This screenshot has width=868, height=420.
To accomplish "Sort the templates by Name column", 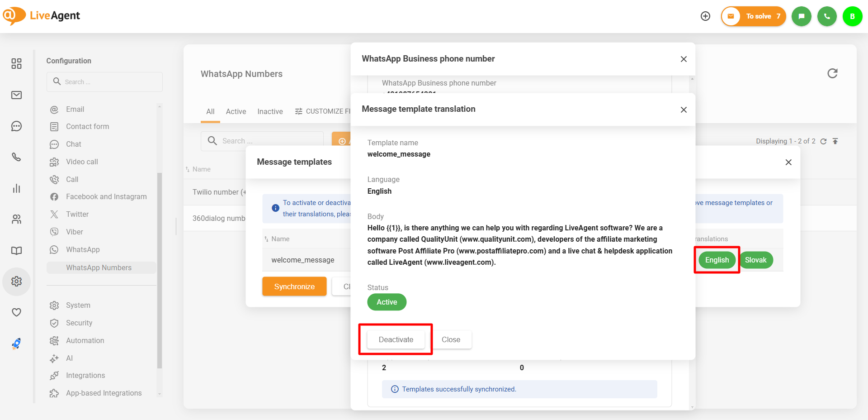I will [280, 239].
